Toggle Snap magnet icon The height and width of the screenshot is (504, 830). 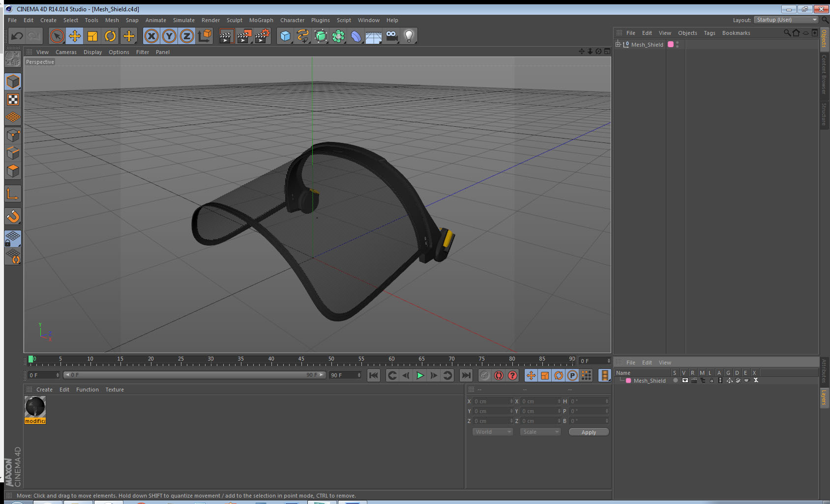[13, 216]
